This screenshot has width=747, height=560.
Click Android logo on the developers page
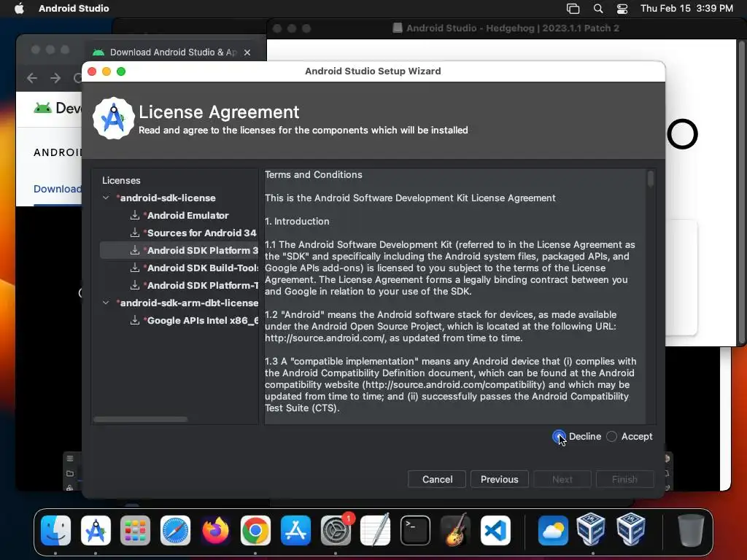(42, 108)
